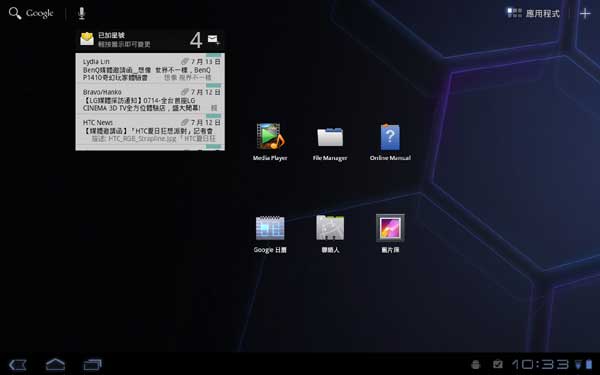Open the HTC News email

point(150,130)
